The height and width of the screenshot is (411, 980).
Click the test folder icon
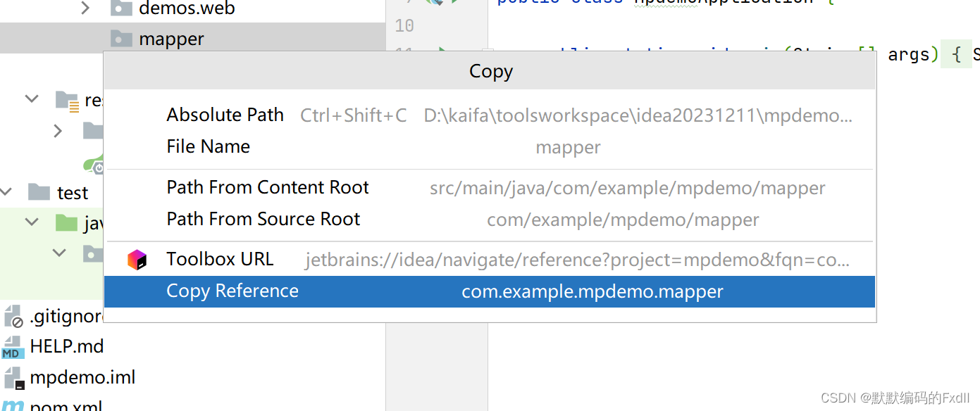(x=39, y=191)
